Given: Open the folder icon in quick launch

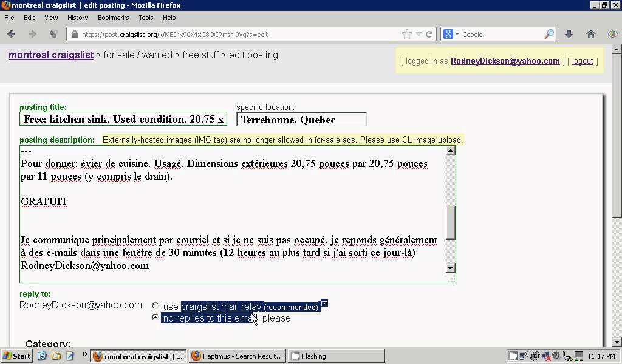Looking at the screenshot, I should click(56, 356).
